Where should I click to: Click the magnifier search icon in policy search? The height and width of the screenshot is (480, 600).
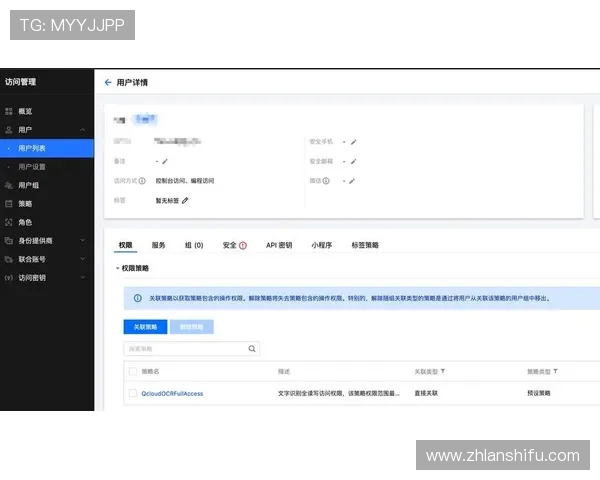click(252, 349)
